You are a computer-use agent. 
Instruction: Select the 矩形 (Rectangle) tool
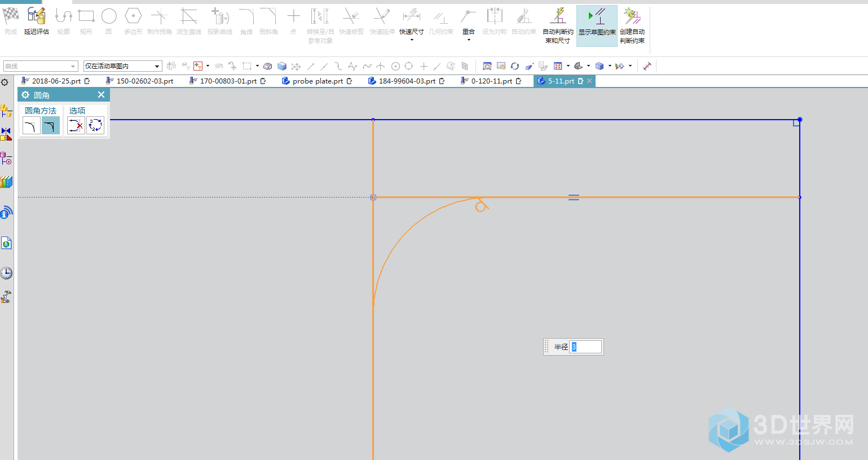(86, 21)
